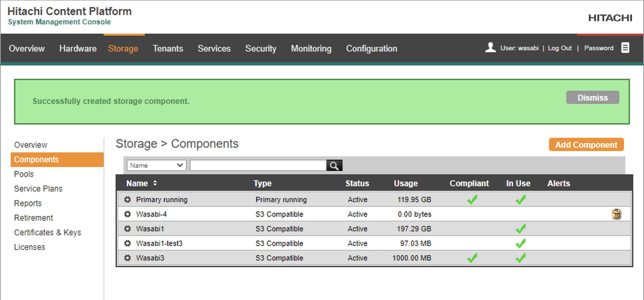The image size is (644, 300).
Task: Open gear settings for Wasabi3 row
Action: click(x=127, y=258)
